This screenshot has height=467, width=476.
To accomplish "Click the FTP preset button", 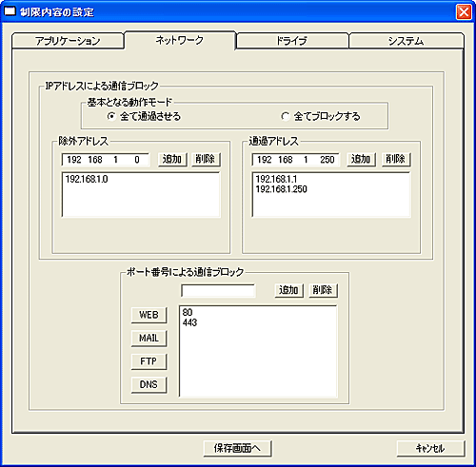I will point(149,361).
